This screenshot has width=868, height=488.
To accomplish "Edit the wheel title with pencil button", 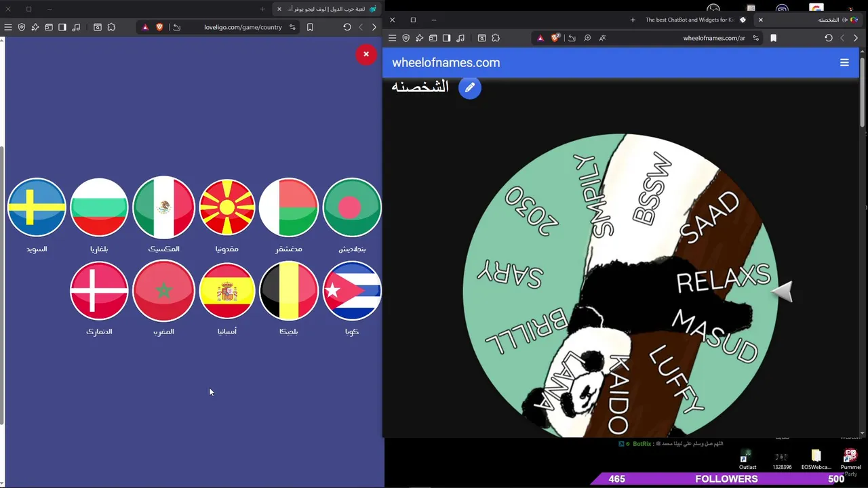I will pos(470,87).
